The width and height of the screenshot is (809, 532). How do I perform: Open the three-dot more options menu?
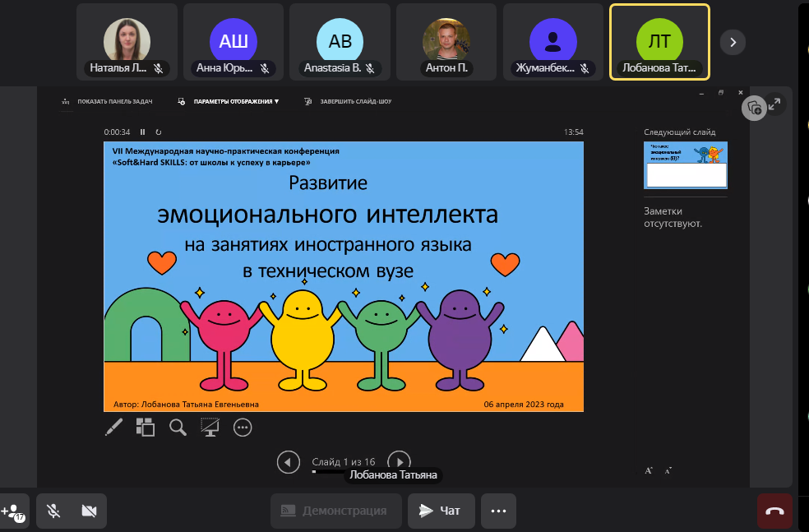point(498,511)
